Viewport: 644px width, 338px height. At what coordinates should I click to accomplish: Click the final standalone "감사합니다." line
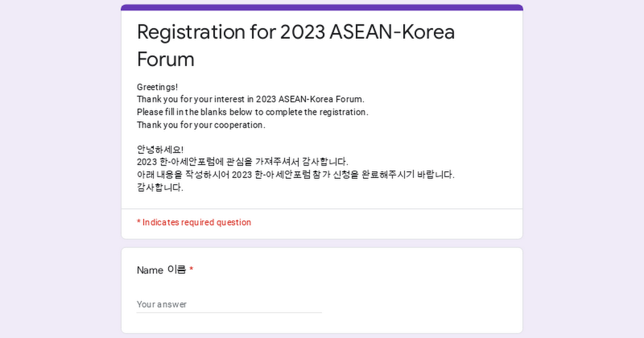(x=160, y=188)
